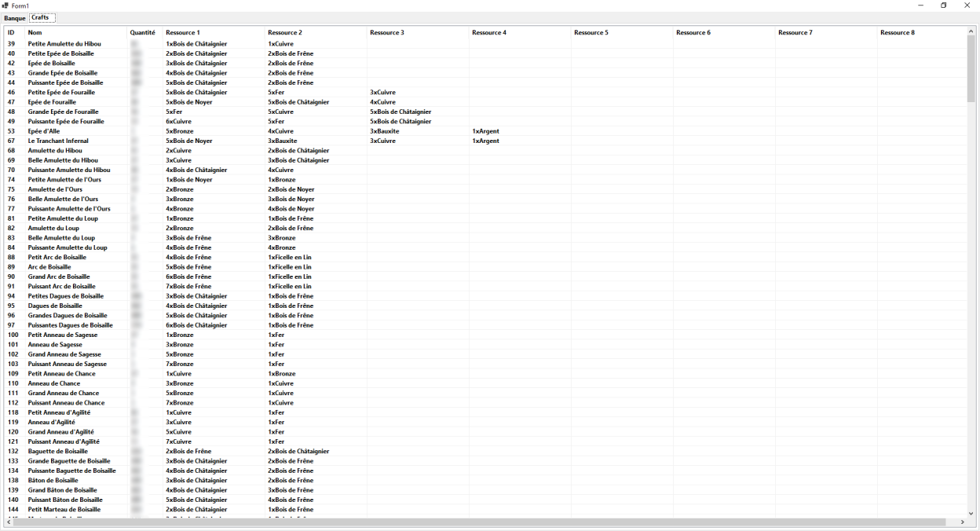Click 3xBauxite in Le Tranchant Infernal row

(283, 141)
